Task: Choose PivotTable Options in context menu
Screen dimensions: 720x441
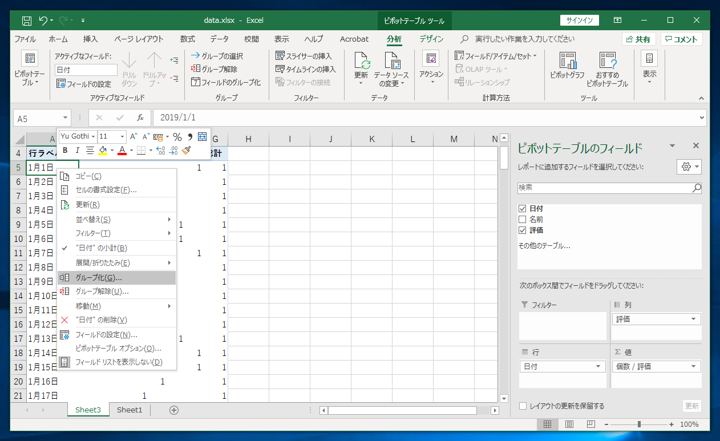Action: [117, 348]
